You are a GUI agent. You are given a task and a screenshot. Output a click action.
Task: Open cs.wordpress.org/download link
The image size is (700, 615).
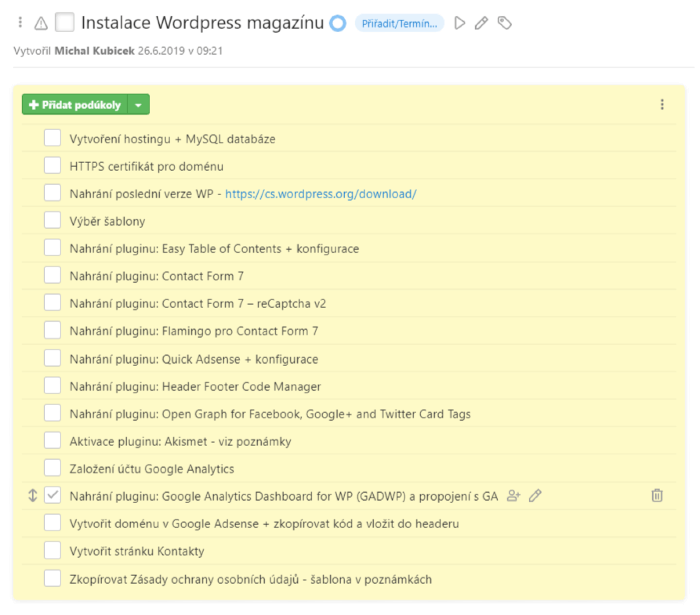coord(321,194)
